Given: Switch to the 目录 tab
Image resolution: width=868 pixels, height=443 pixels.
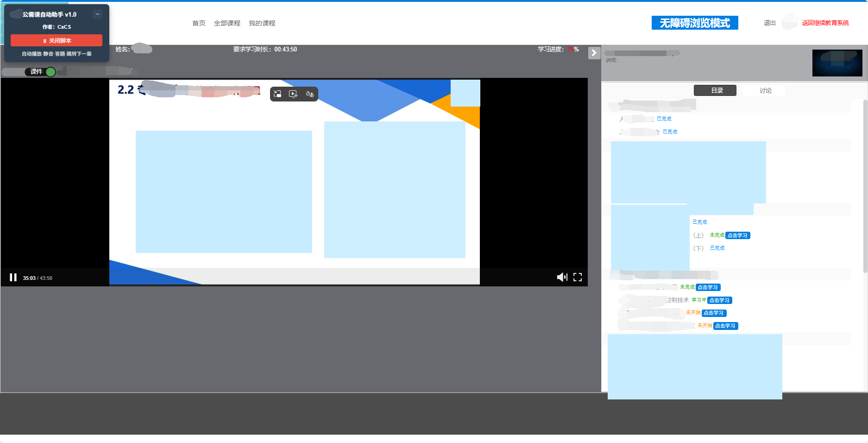Looking at the screenshot, I should [715, 90].
